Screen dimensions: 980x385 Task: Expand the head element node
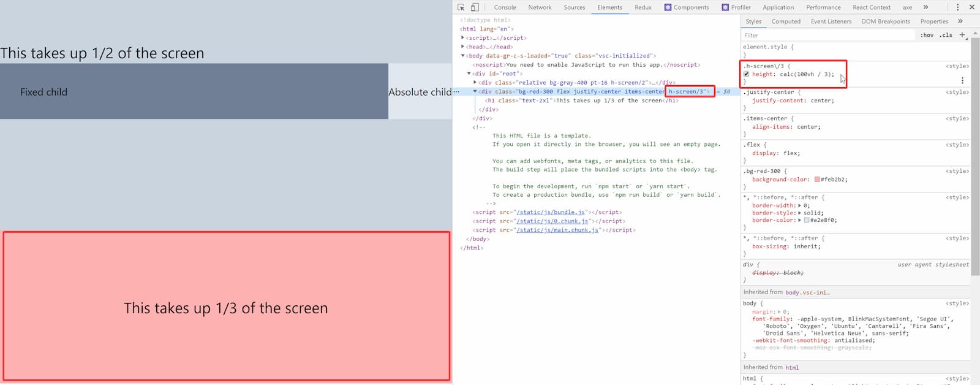(x=463, y=47)
